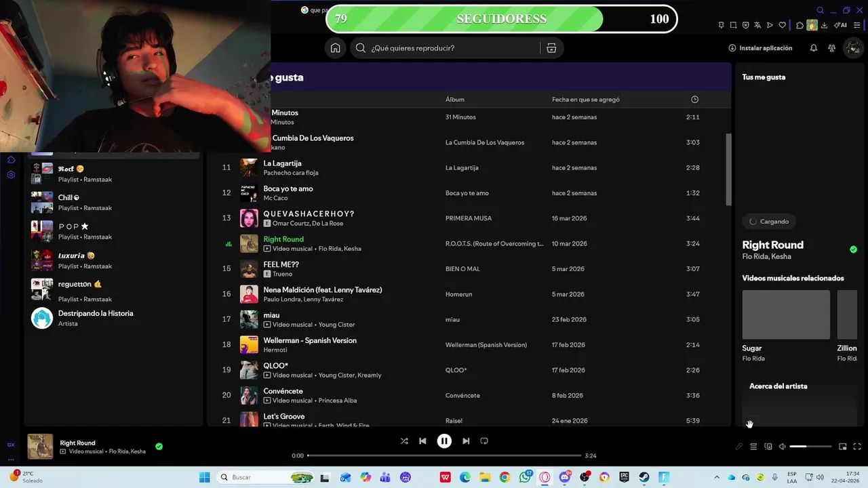
Task: Open browser downloads icon
Action: (824, 25)
